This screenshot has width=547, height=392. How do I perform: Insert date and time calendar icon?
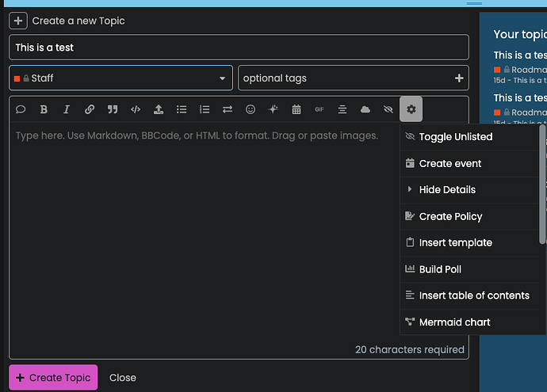click(296, 109)
